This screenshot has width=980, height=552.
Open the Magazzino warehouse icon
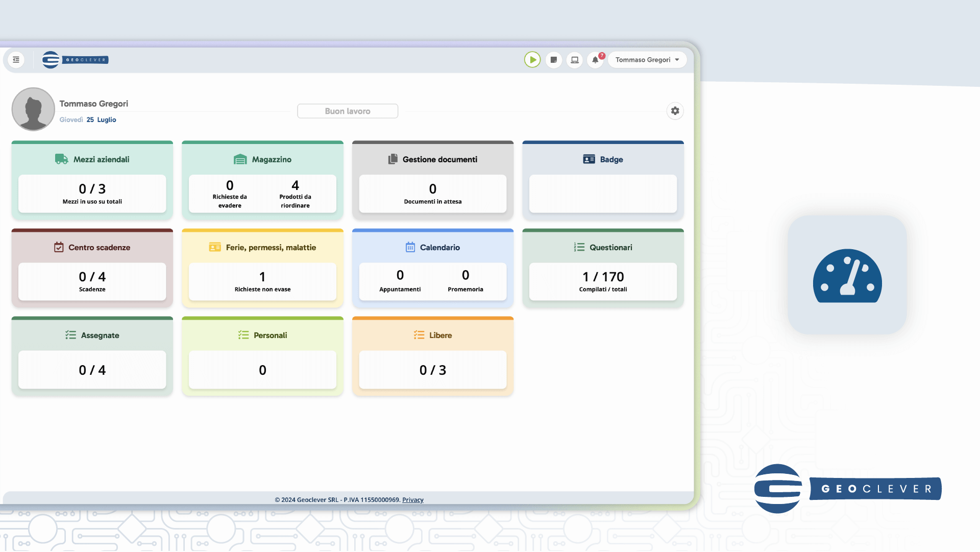pos(240,159)
